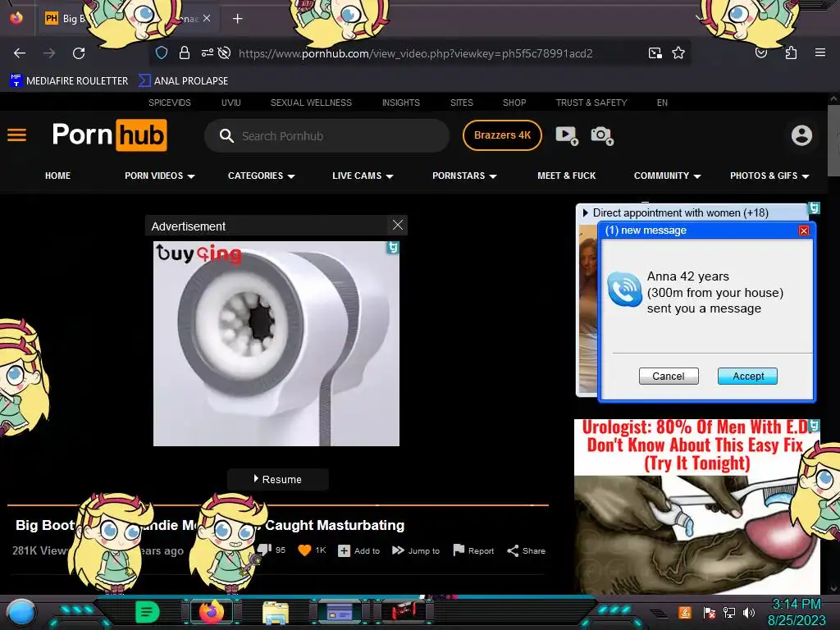Report the video with the flag
Screen dimensions: 840x630
click(x=473, y=550)
